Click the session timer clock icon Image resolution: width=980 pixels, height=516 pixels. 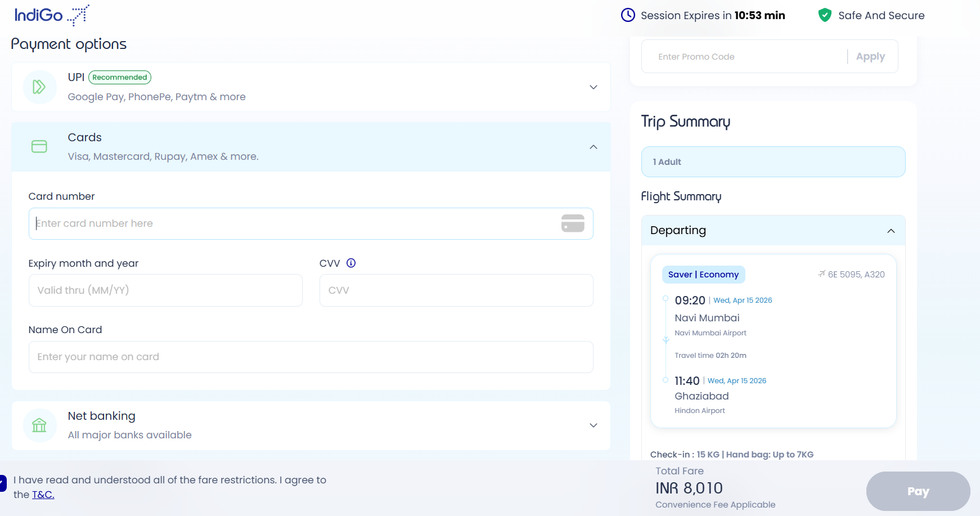tap(628, 15)
